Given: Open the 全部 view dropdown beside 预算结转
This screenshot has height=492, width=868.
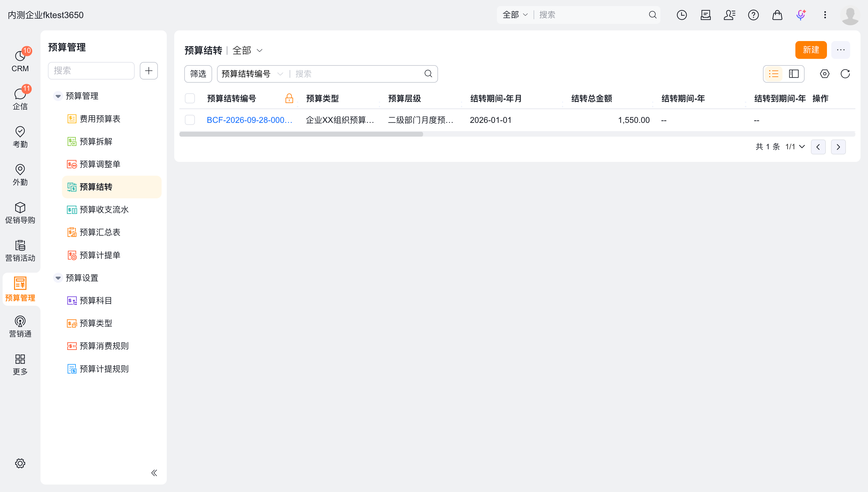Looking at the screenshot, I should coord(247,50).
